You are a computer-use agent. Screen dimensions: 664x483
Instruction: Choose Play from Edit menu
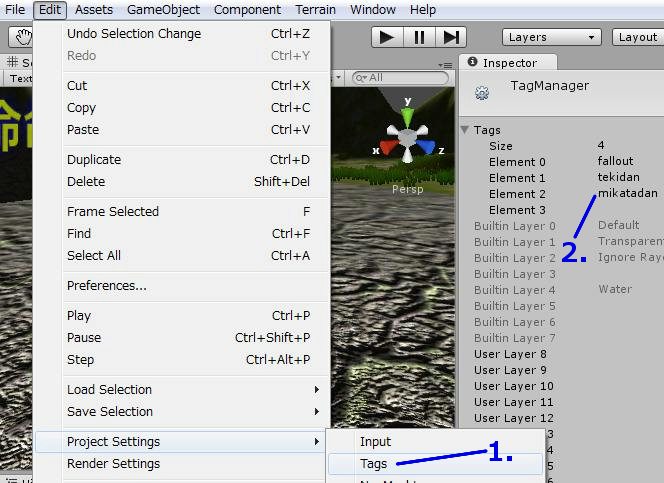183,315
